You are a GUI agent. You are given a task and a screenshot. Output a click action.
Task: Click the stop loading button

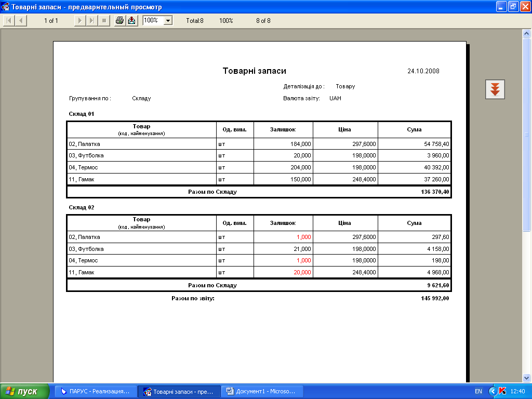click(104, 21)
